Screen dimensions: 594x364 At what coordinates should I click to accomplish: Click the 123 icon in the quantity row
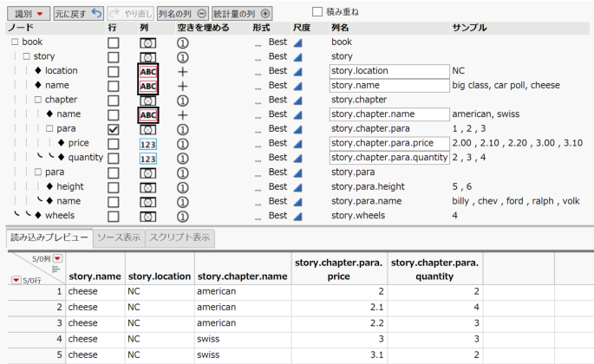148,159
